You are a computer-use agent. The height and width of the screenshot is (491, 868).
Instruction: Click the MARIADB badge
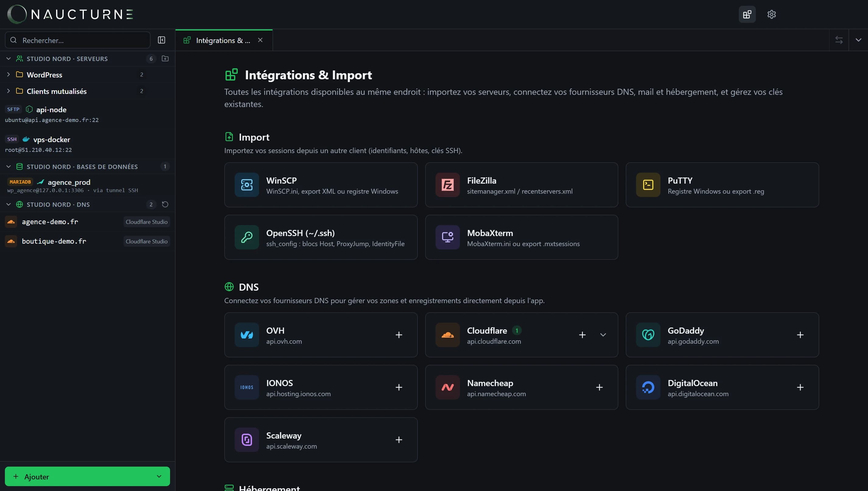pyautogui.click(x=20, y=182)
